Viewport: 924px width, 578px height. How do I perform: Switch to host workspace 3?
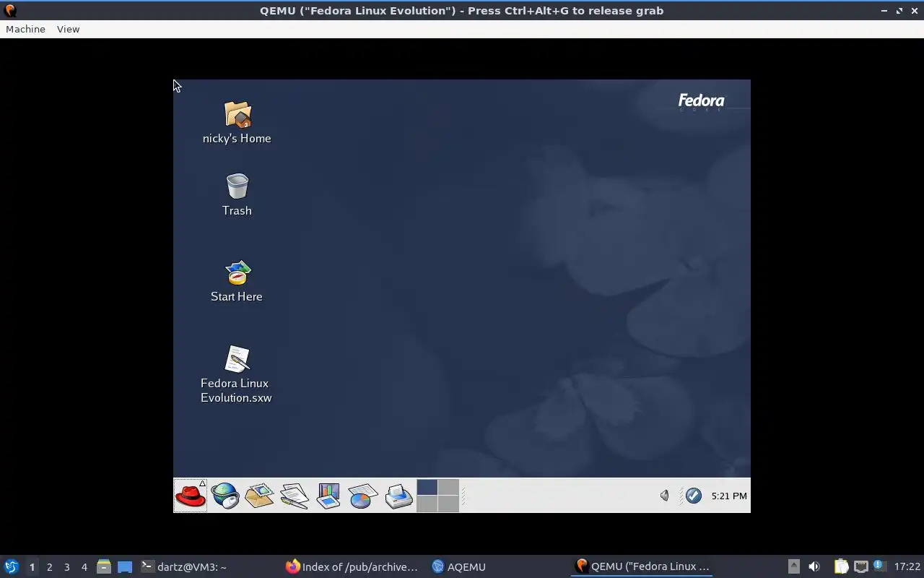[x=66, y=567]
